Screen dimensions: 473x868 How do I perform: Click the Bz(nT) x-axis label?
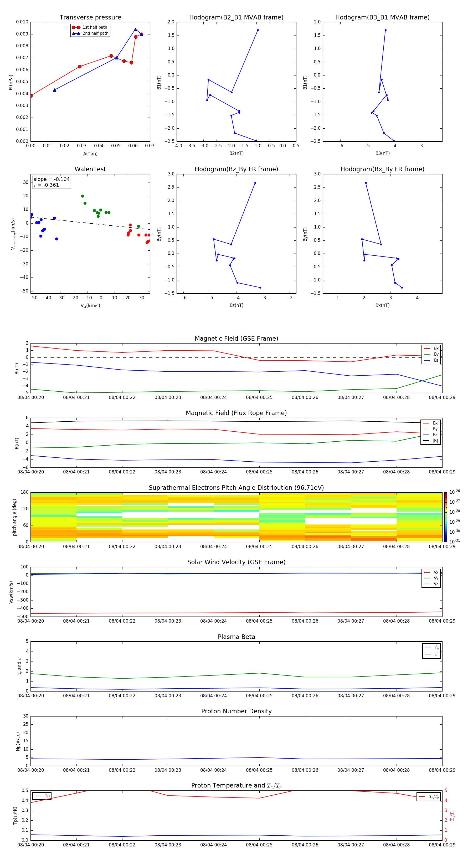click(236, 305)
